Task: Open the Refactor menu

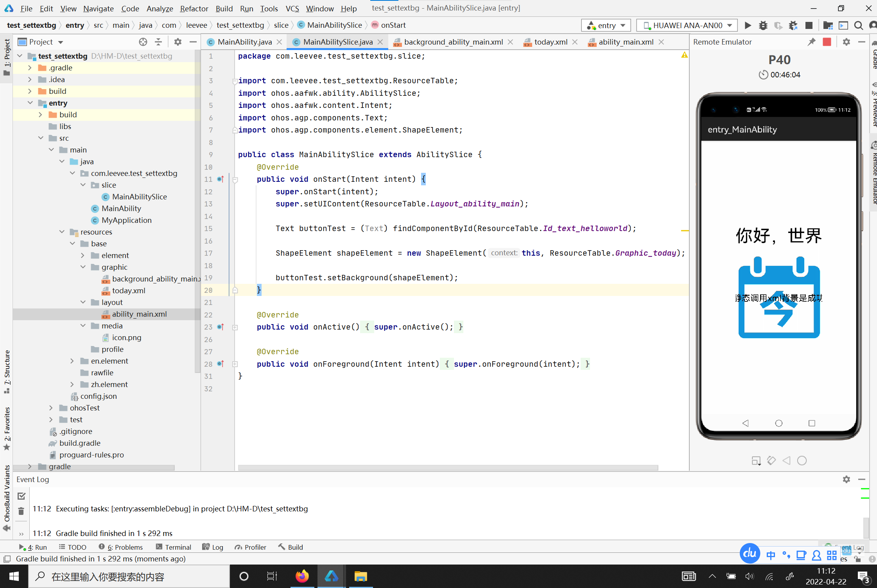Action: 194,8
